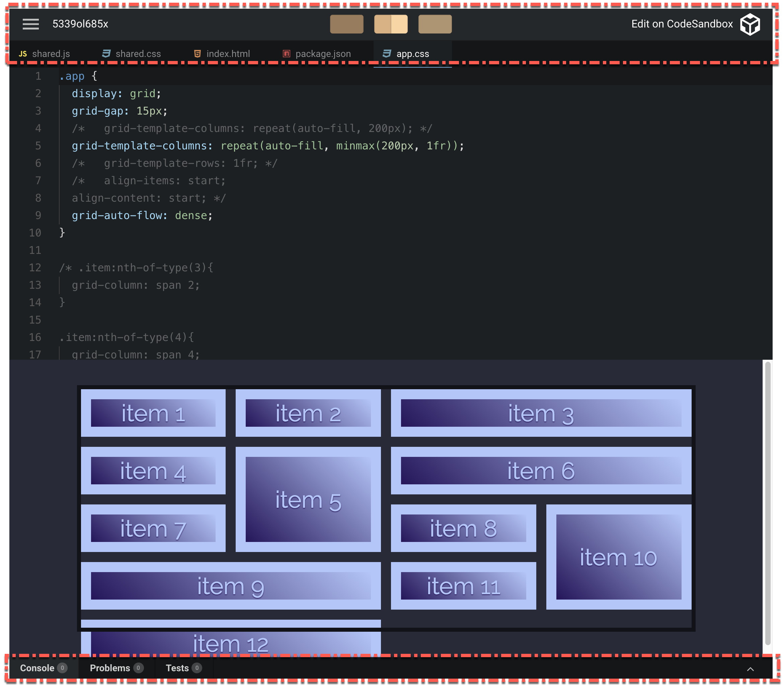Click the CSS icon on shared.css tab

106,54
